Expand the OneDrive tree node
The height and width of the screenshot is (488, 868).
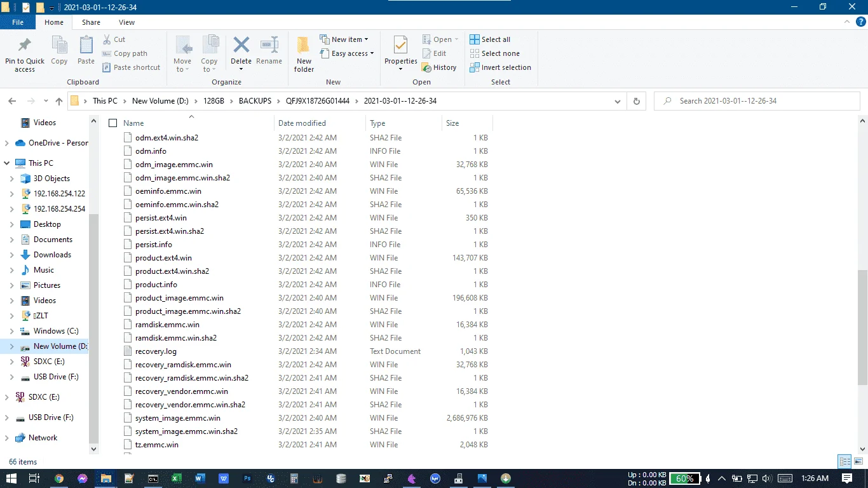point(7,143)
